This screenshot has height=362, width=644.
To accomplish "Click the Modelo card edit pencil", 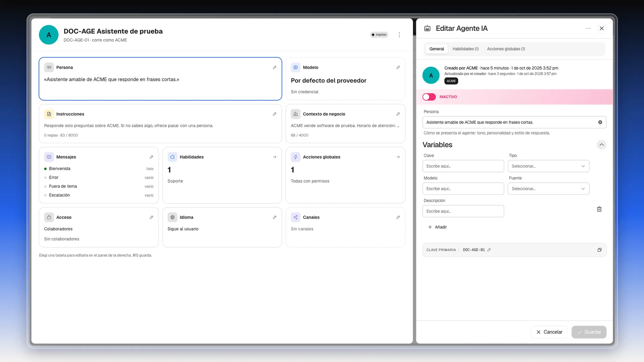I will [398, 67].
